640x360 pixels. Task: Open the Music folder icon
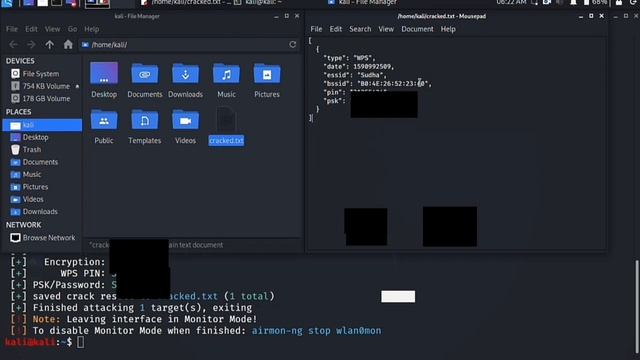click(226, 73)
